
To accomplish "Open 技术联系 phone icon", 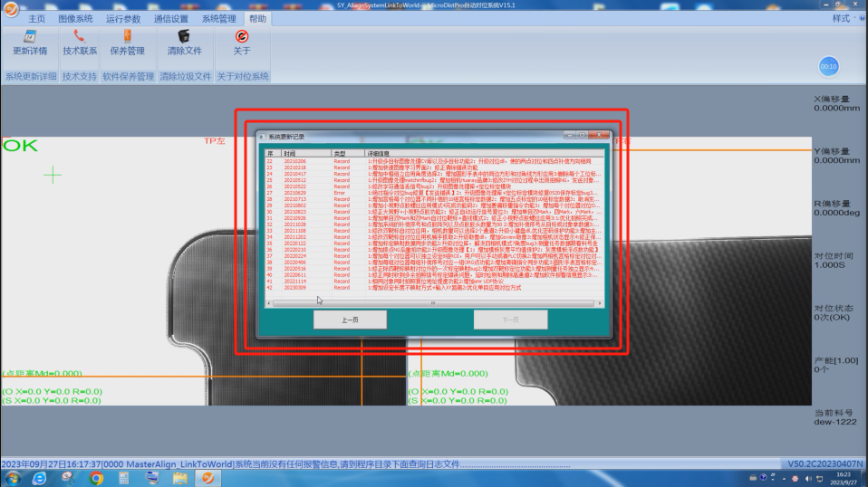I will [80, 37].
